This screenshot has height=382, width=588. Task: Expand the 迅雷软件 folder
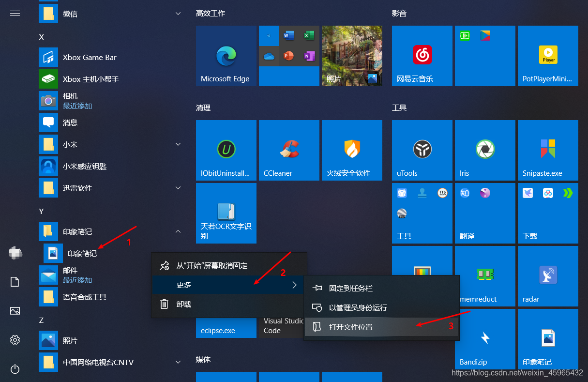coord(111,188)
